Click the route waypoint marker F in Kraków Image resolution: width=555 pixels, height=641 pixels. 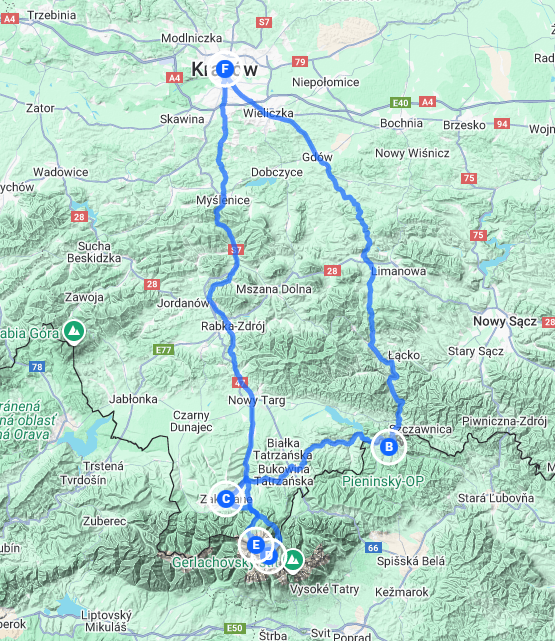225,69
